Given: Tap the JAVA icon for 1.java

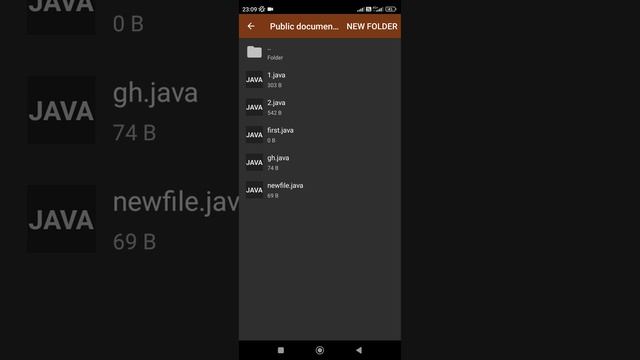Looking at the screenshot, I should (x=254, y=80).
